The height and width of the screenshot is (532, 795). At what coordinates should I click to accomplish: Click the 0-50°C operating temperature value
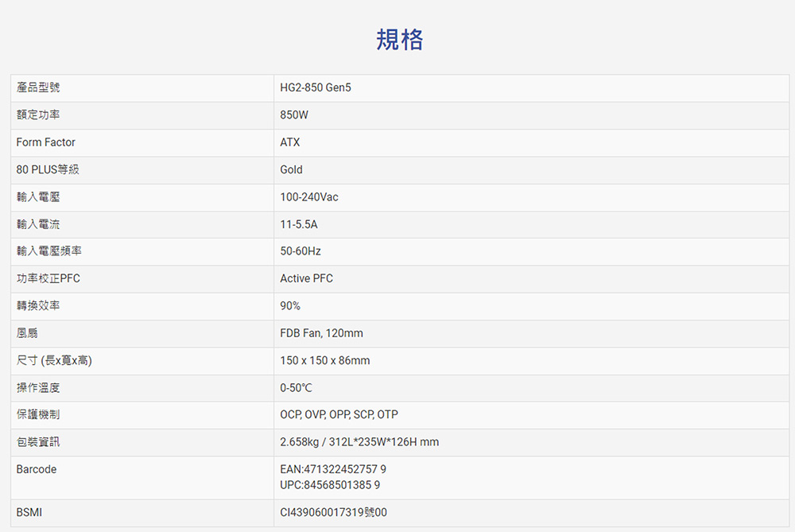(297, 388)
